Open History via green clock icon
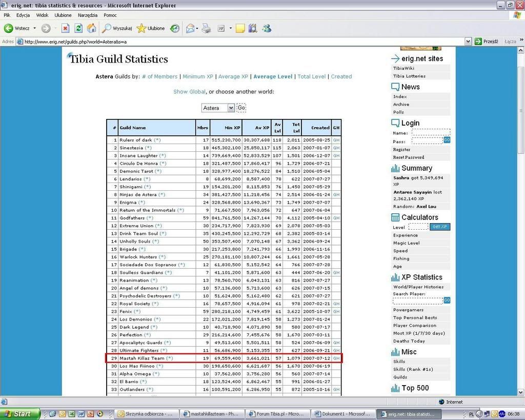This screenshot has width=525, height=420. pos(174,29)
